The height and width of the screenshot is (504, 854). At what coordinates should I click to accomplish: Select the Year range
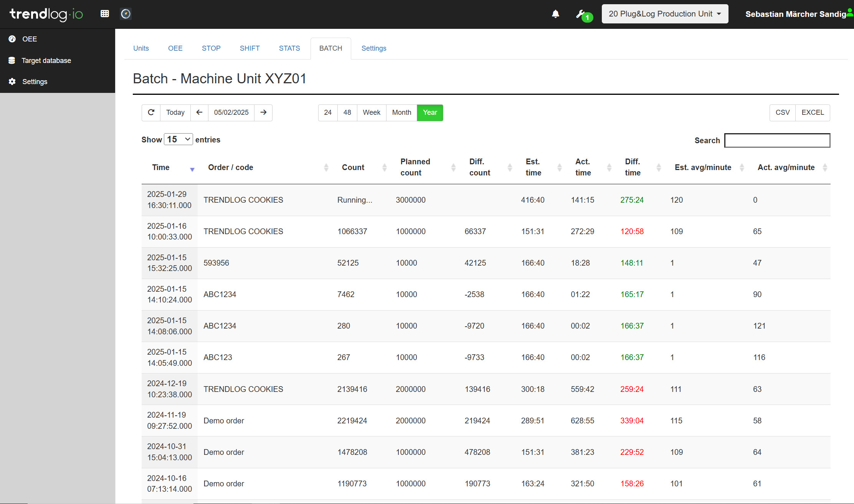pyautogui.click(x=430, y=112)
